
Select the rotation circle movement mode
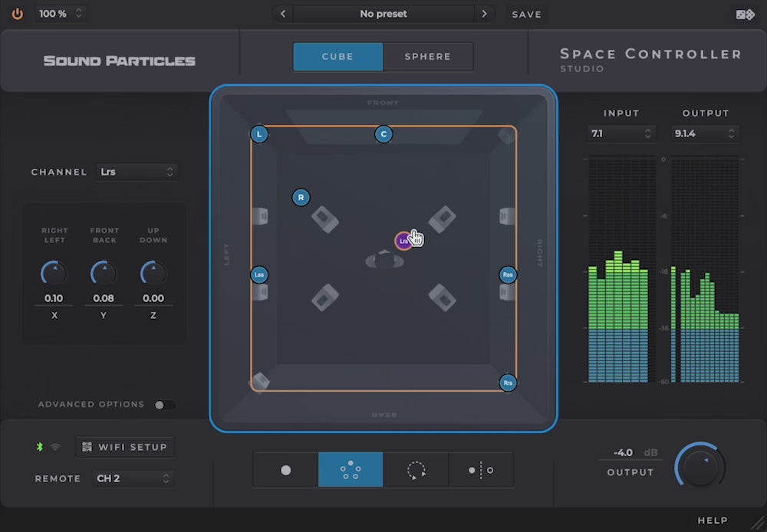click(416, 470)
